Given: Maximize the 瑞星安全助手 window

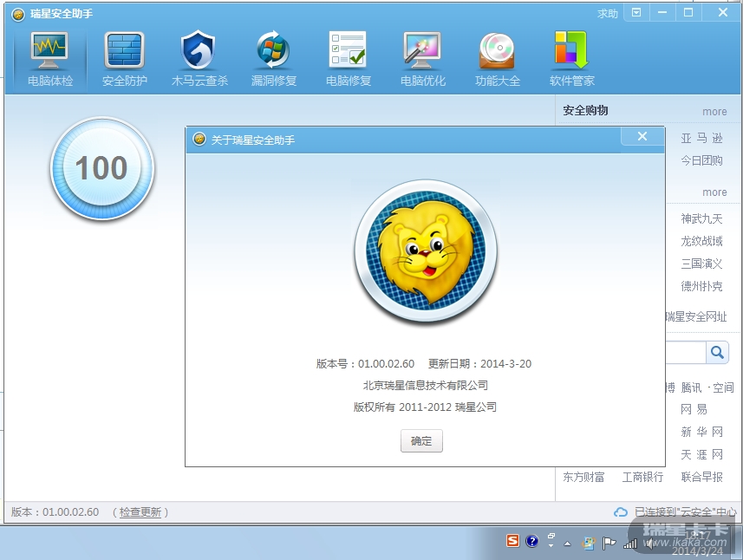Looking at the screenshot, I should [688, 13].
